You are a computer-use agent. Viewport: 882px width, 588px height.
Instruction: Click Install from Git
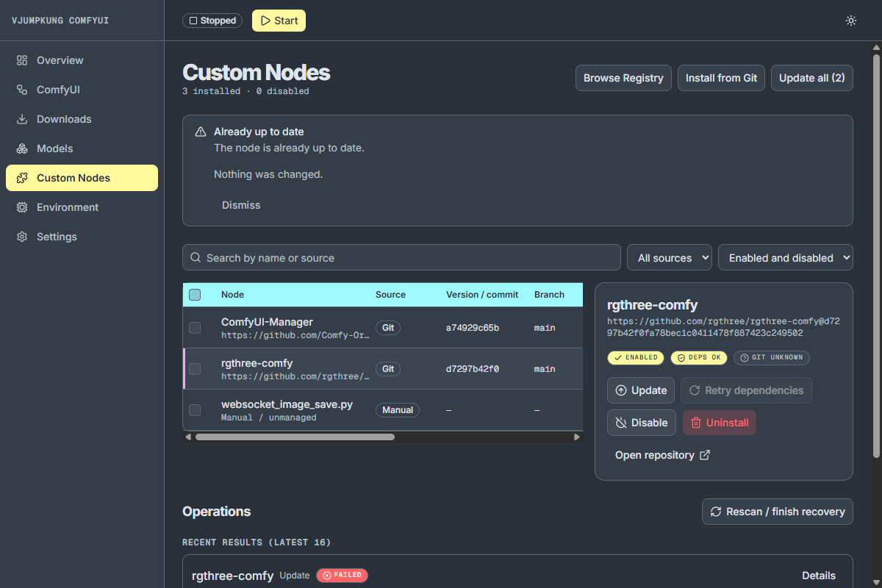click(721, 78)
